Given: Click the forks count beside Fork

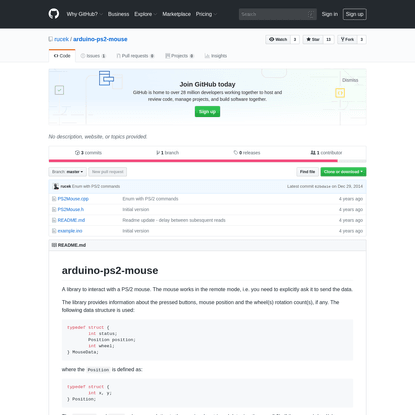Looking at the screenshot, I should (362, 39).
